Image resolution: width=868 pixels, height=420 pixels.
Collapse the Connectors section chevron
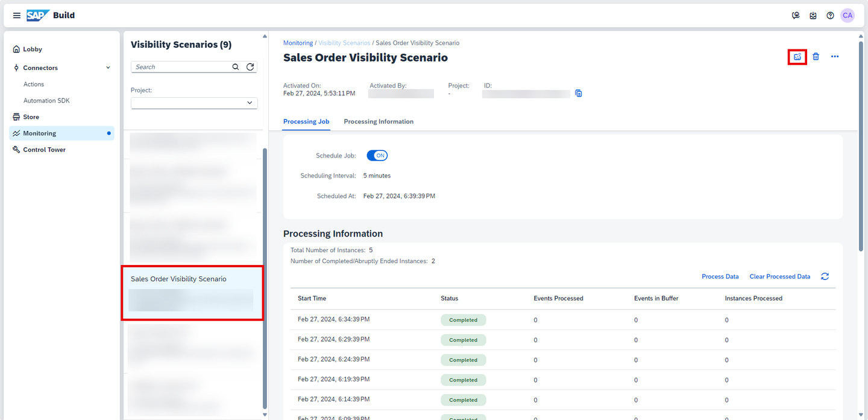coord(108,68)
